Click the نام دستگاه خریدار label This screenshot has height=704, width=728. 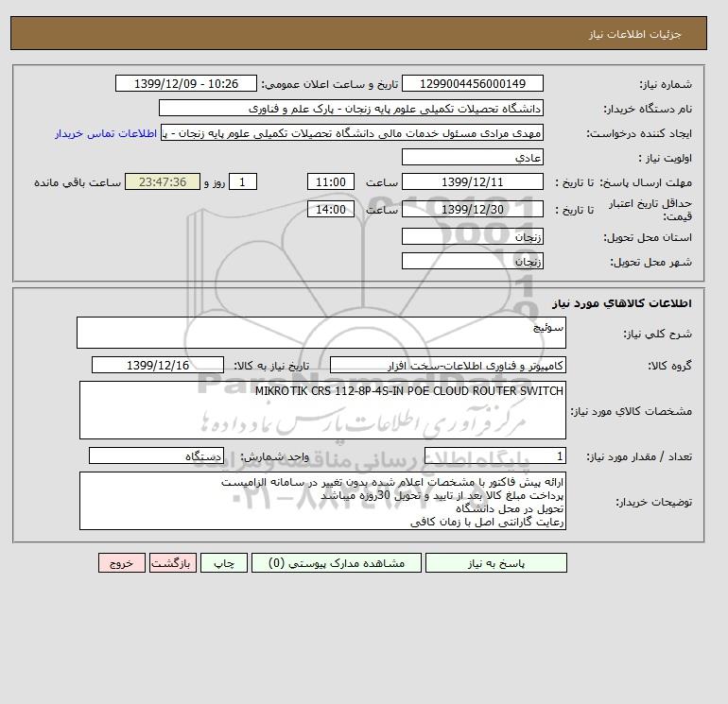click(648, 109)
